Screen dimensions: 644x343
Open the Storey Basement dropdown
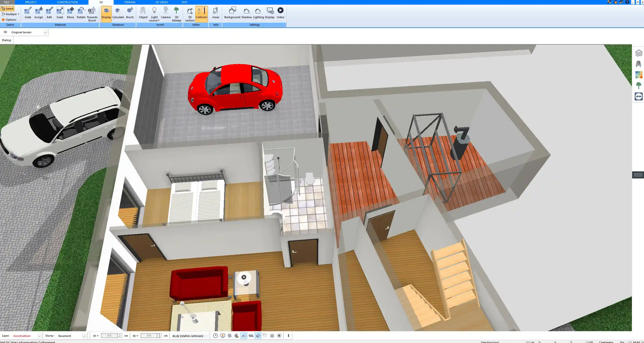pyautogui.click(x=84, y=336)
